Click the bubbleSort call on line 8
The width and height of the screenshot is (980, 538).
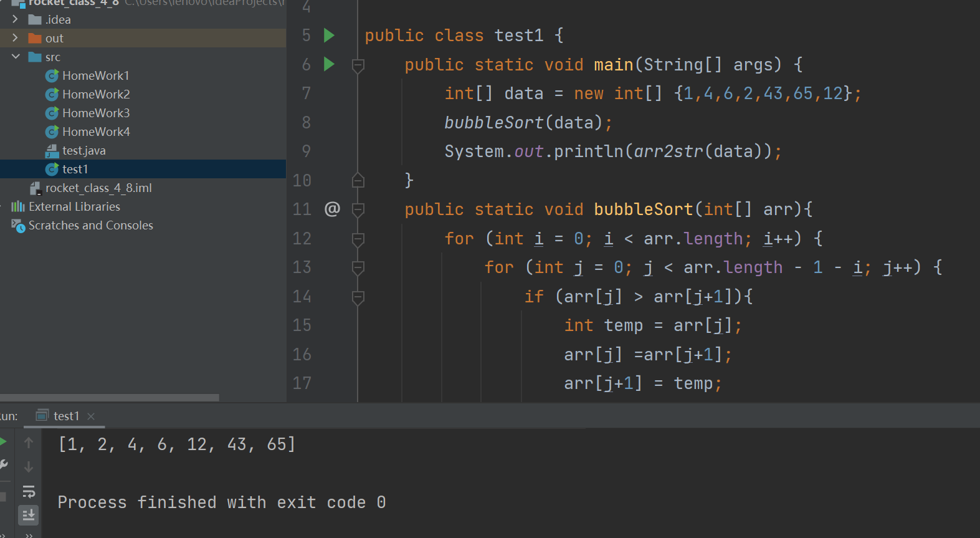[494, 123]
